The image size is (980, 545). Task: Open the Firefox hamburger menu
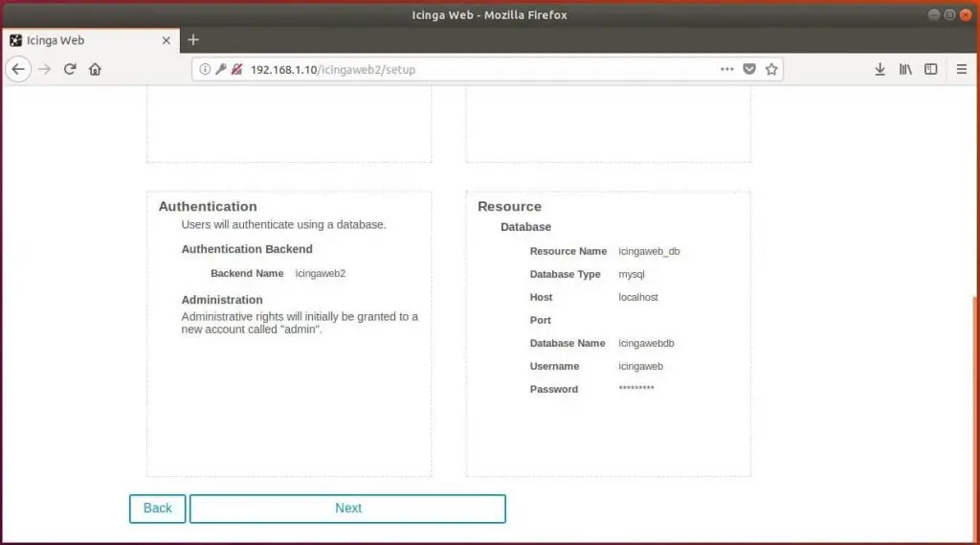point(961,70)
